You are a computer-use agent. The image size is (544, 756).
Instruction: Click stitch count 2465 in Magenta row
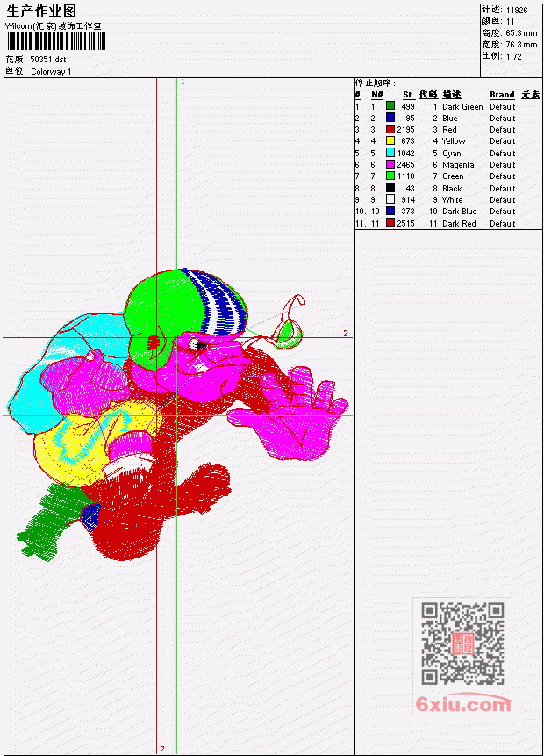[405, 165]
